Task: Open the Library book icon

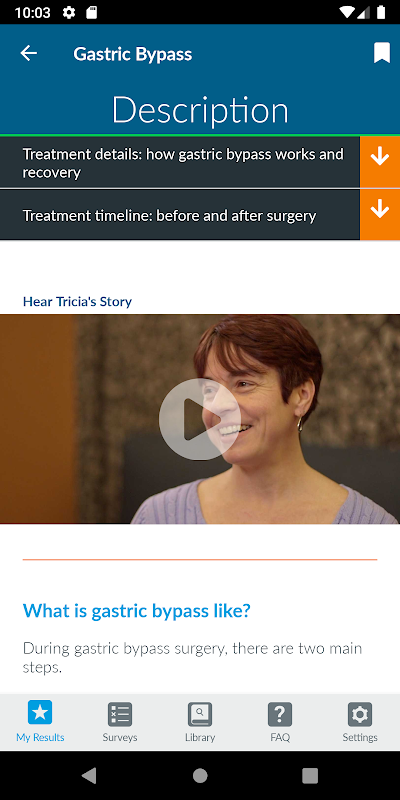Action: coord(200,714)
